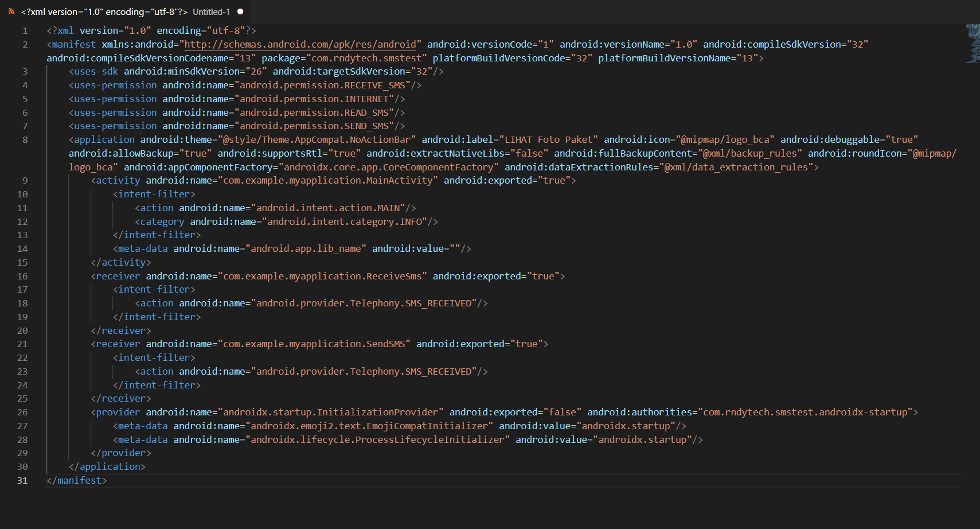The image size is (980, 529).
Task: Click the "android.permission.SEND_SMS" value
Action: click(x=314, y=126)
